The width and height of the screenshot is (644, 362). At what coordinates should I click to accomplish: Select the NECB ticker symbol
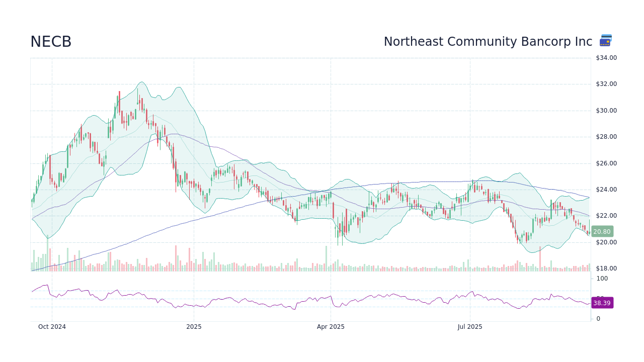point(51,42)
